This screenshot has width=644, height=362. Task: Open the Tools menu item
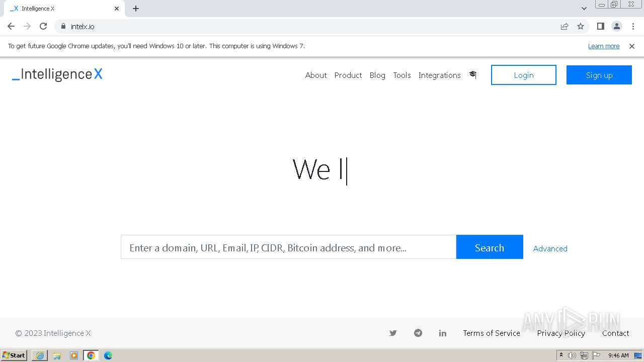click(x=402, y=75)
